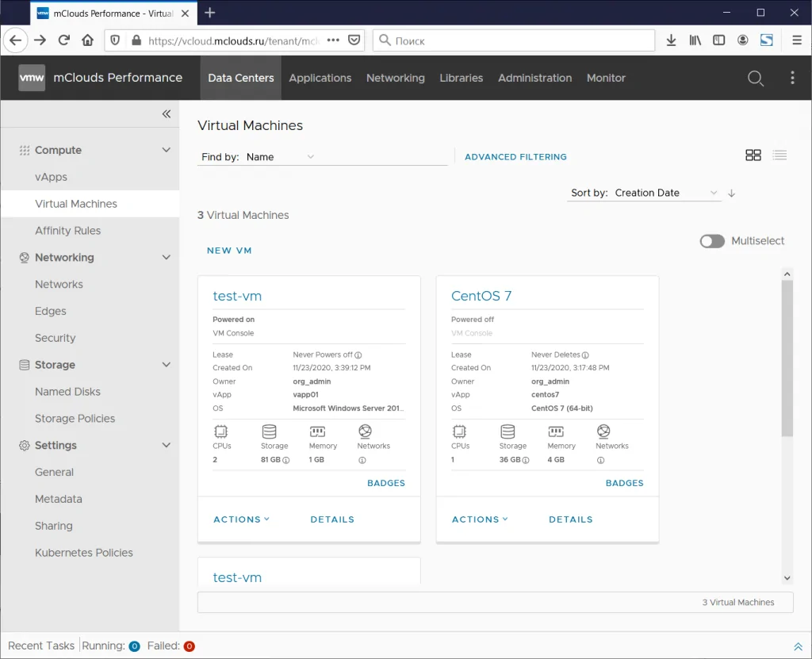Click the Networks info icon on the CentOS 7 card

[x=601, y=460]
